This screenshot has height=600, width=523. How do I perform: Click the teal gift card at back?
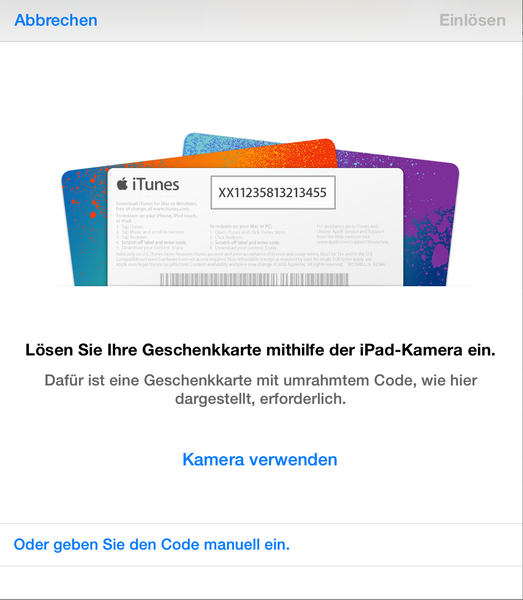pos(214,143)
